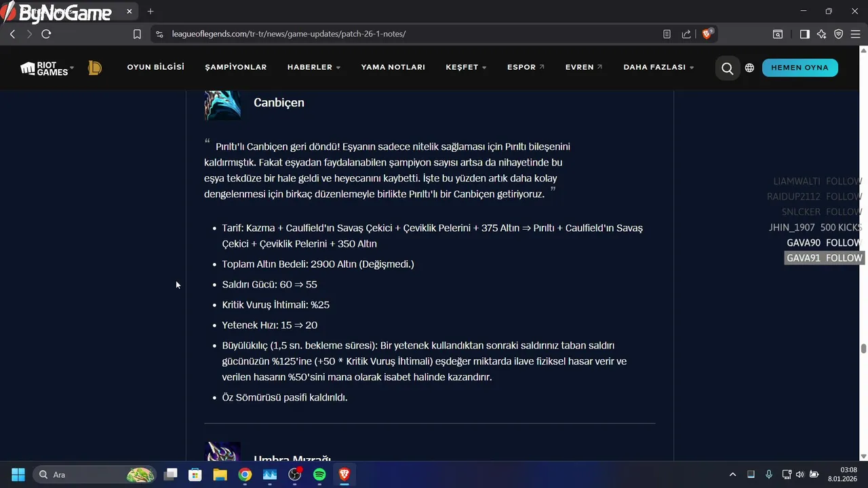The image size is (868, 488).
Task: Open the tab search icon
Action: [x=778, y=34]
